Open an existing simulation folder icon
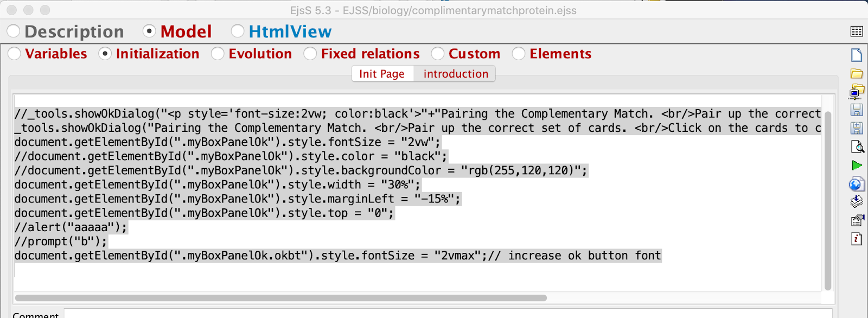 [857, 73]
